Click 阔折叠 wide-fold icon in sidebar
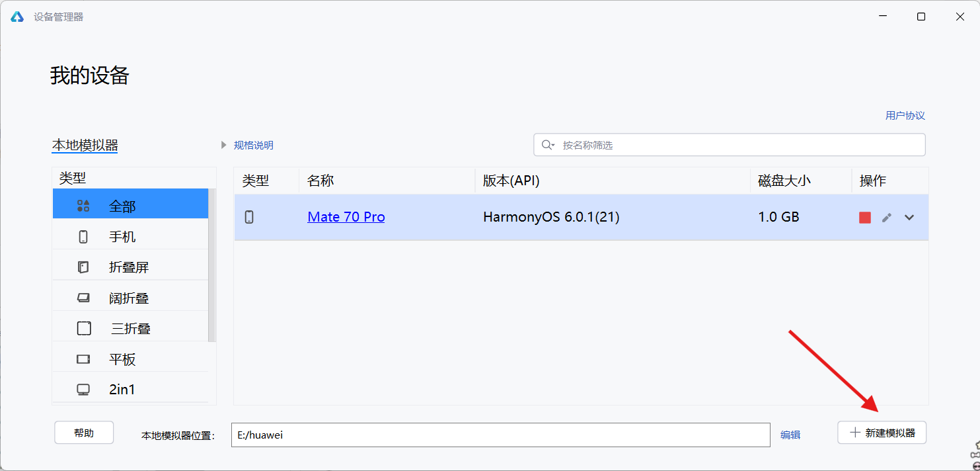The height and width of the screenshot is (471, 980). tap(83, 298)
